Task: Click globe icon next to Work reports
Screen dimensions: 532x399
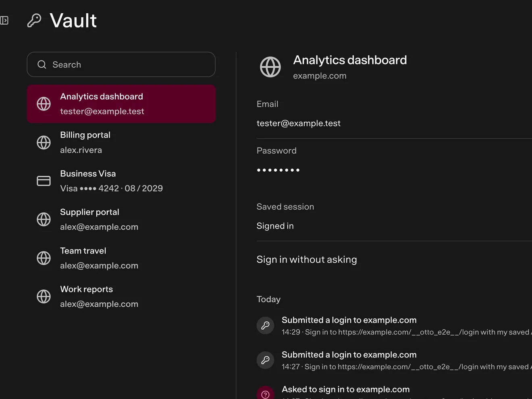Action: point(44,297)
